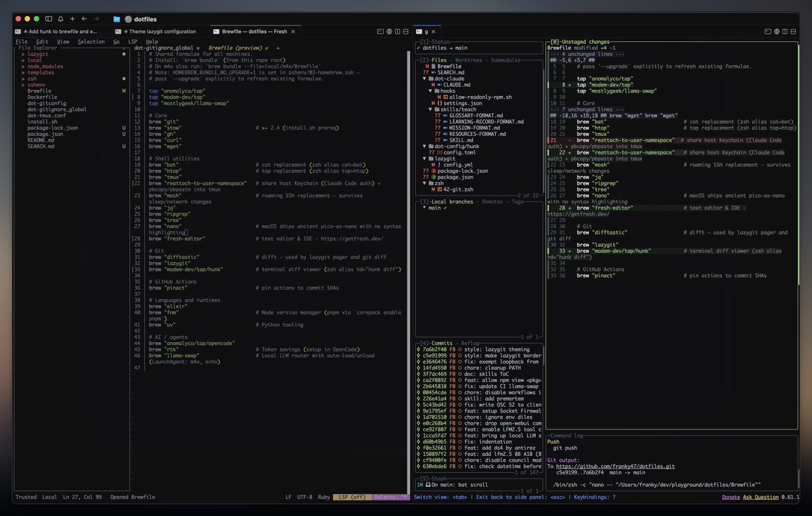
Task: Open the View menu
Action: point(63,41)
